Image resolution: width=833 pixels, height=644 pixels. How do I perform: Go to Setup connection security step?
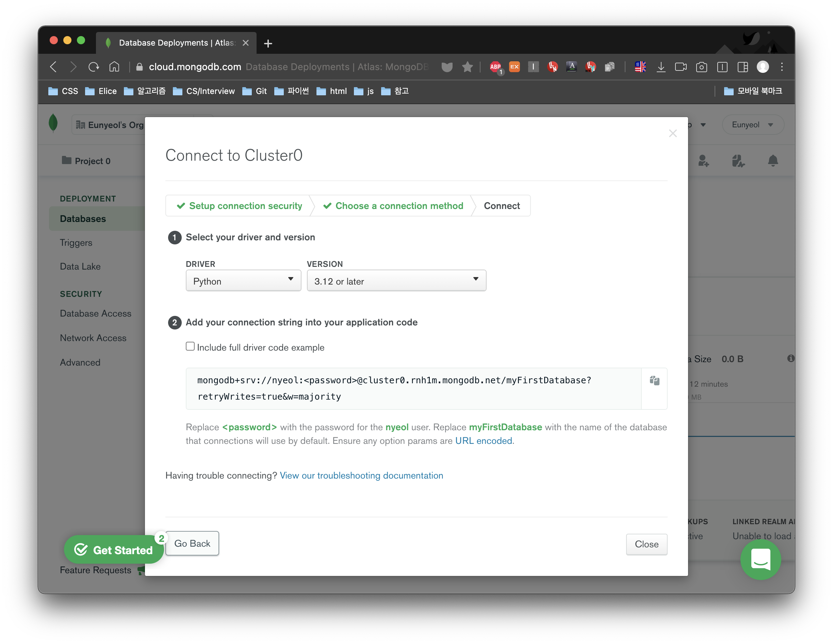pos(240,206)
